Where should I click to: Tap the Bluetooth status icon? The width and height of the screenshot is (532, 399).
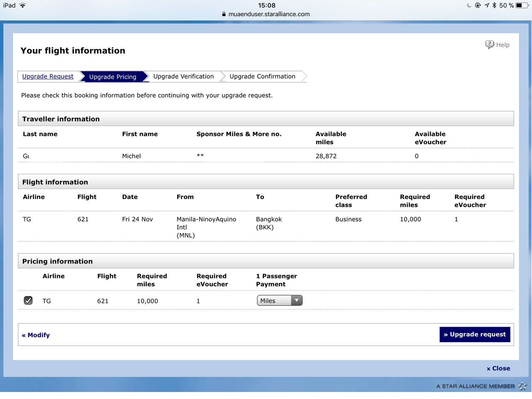[494, 5]
